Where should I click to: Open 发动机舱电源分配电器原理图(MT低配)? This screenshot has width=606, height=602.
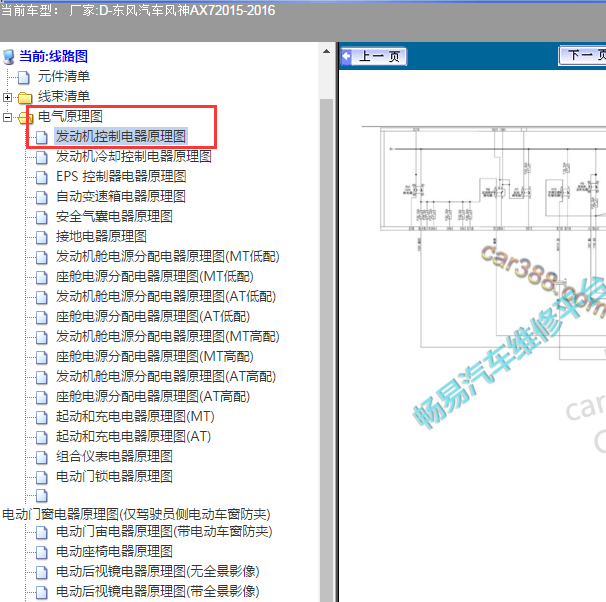[x=167, y=257]
